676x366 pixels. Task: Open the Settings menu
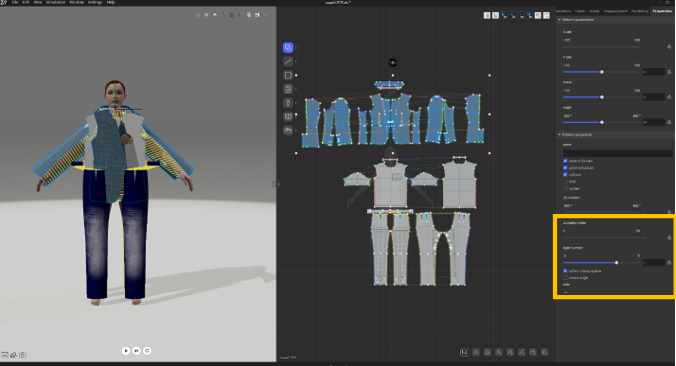(x=95, y=2)
